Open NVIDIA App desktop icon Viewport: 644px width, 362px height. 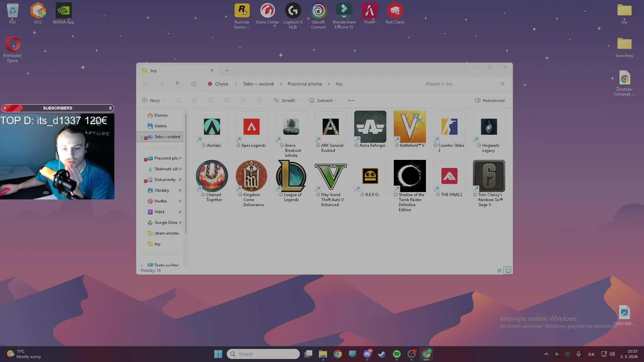click(63, 14)
